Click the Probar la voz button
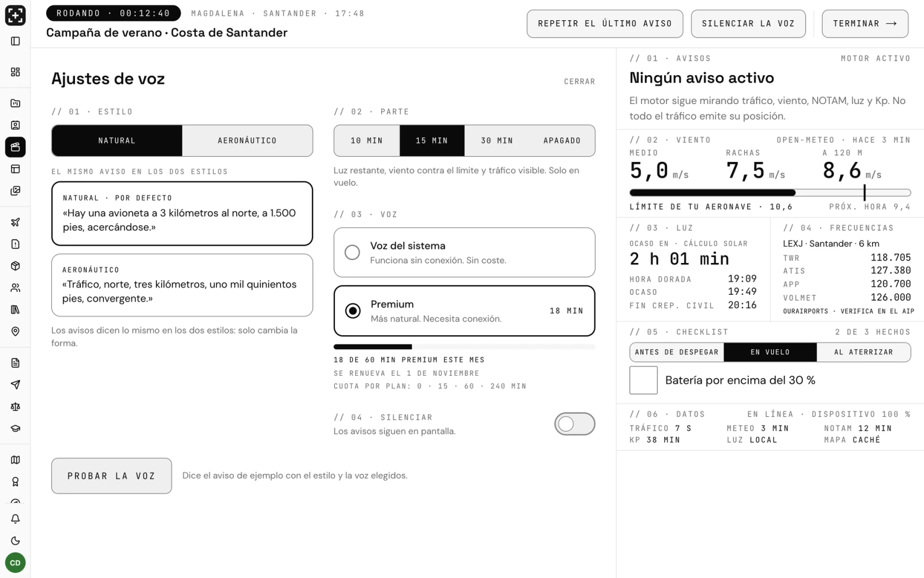 tap(111, 476)
